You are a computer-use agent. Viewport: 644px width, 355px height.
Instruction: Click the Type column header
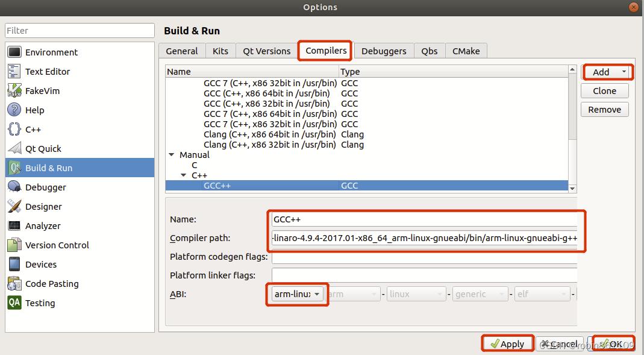454,72
